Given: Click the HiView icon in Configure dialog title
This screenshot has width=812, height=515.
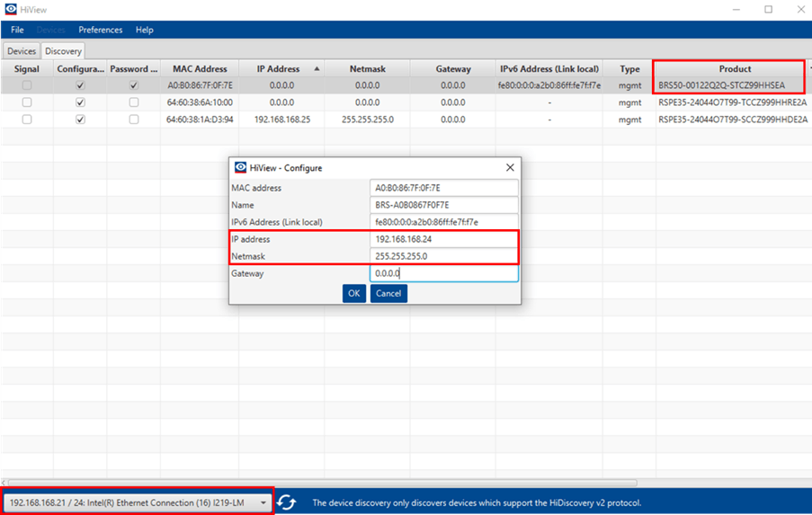Looking at the screenshot, I should [x=240, y=167].
